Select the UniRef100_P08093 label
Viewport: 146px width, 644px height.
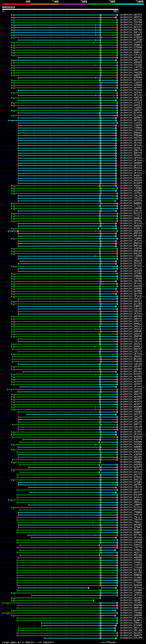click(131, 361)
